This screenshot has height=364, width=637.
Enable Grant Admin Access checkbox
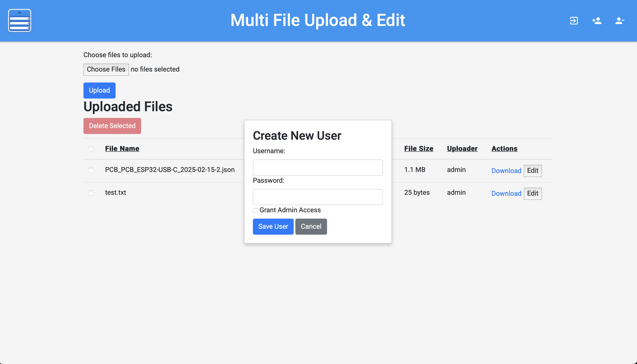255,211
